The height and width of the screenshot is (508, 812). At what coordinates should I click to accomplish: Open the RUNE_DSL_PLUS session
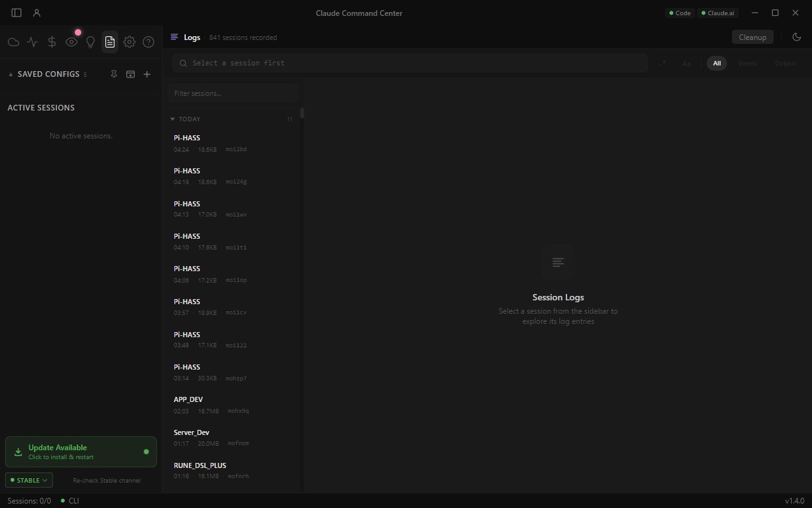pyautogui.click(x=232, y=470)
